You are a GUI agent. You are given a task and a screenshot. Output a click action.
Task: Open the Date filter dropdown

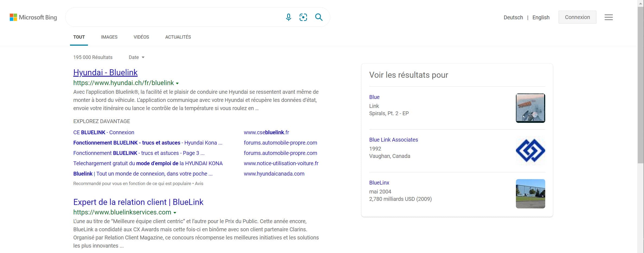point(137,57)
